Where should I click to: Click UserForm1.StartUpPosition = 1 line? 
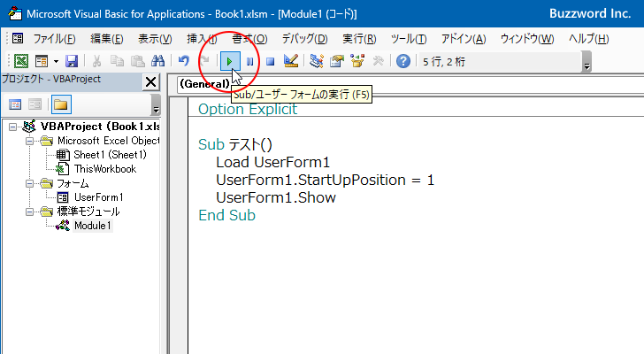tap(325, 180)
